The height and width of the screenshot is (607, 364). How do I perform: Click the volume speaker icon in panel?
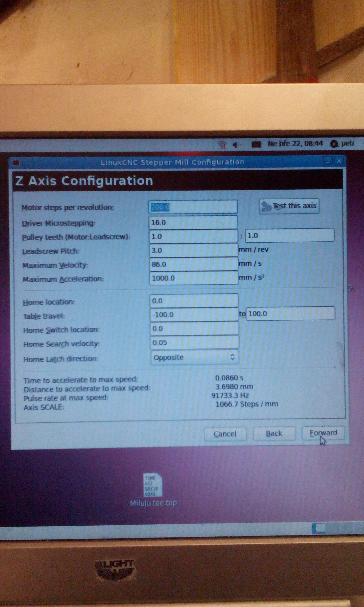(237, 145)
